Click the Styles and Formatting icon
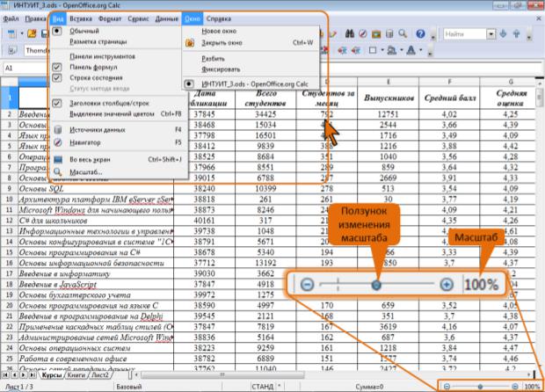Viewport: 545px width, 392px height. point(11,50)
